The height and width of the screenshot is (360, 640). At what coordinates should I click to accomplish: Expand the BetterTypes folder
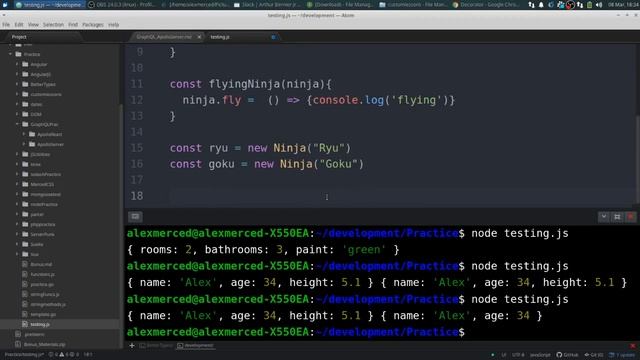pos(17,84)
